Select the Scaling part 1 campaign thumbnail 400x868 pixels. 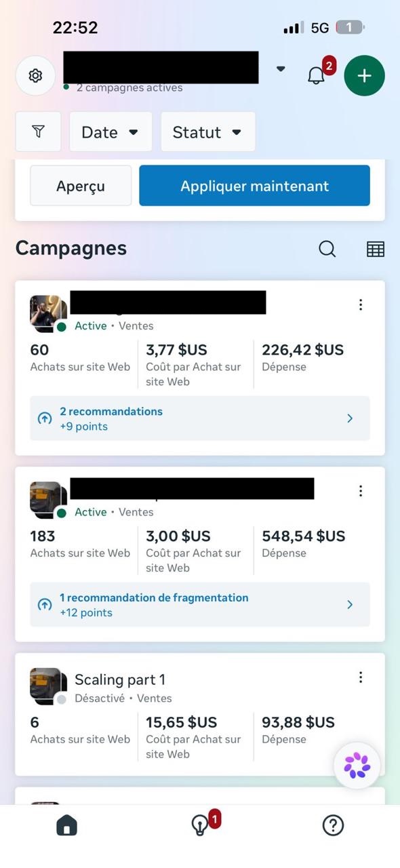[49, 686]
